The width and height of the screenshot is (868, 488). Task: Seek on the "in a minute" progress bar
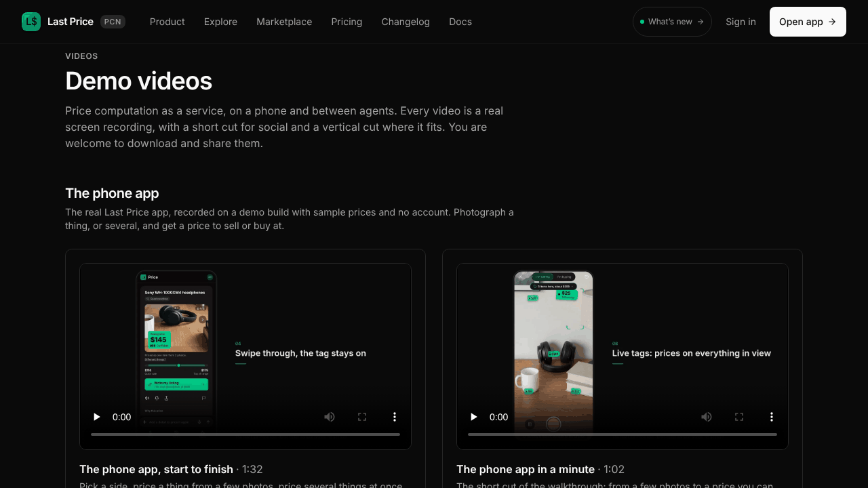623,434
